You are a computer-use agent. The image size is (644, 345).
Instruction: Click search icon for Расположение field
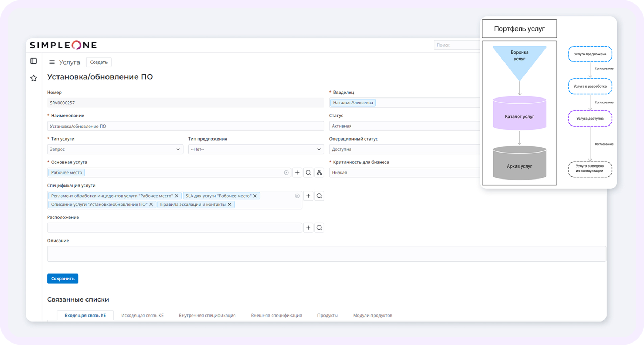tap(319, 228)
